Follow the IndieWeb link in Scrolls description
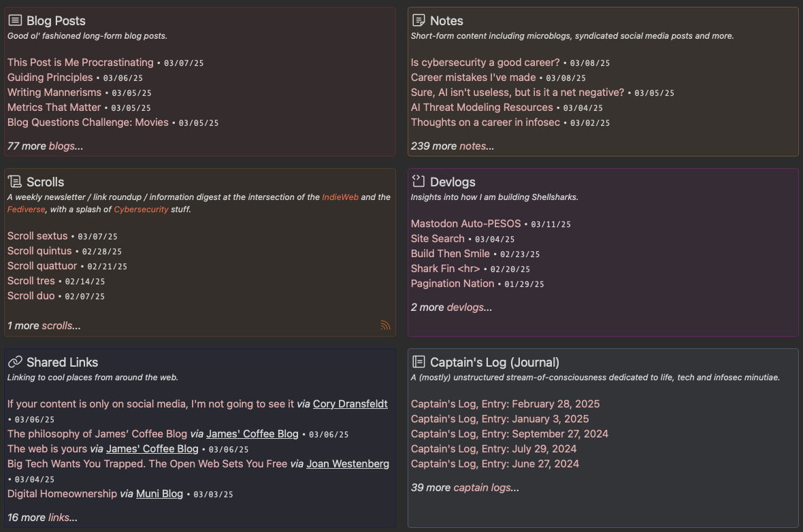Viewport: 803px width, 532px height. (x=340, y=197)
